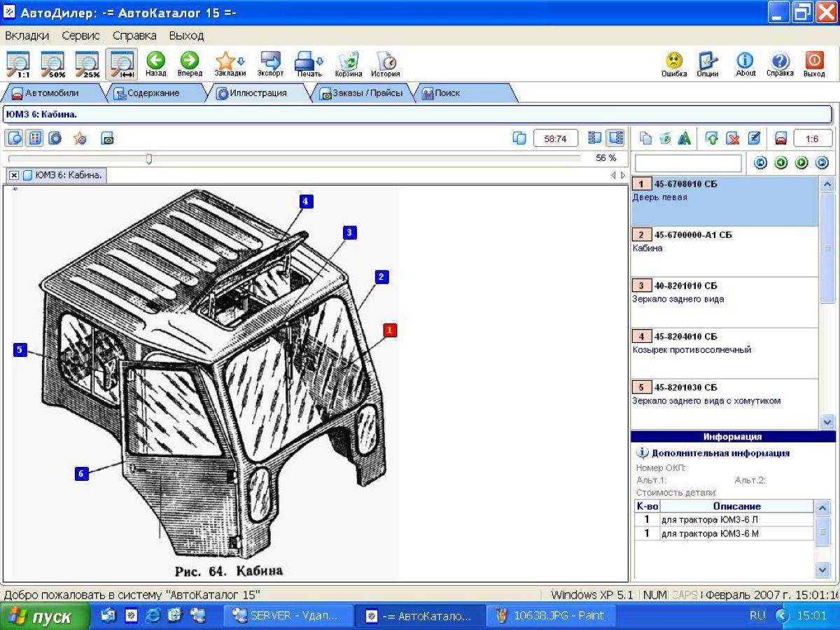This screenshot has height=630, width=840.
Task: Toggle the callout markers grid button
Action: (x=34, y=138)
